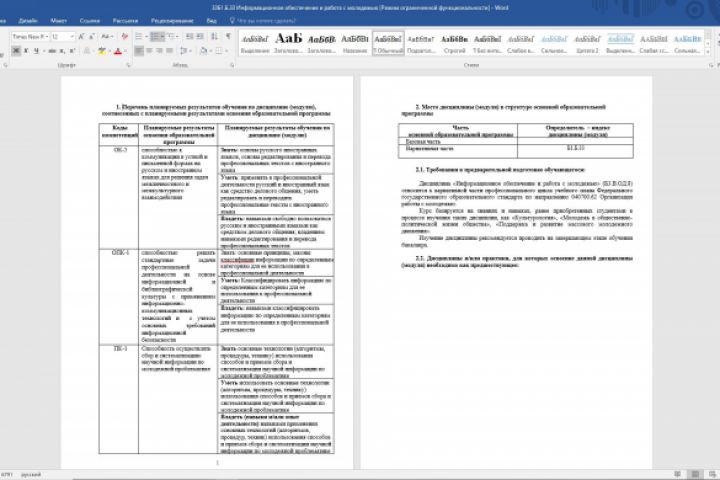
Task: Clear all formatting with eraser icon
Action: (124, 36)
